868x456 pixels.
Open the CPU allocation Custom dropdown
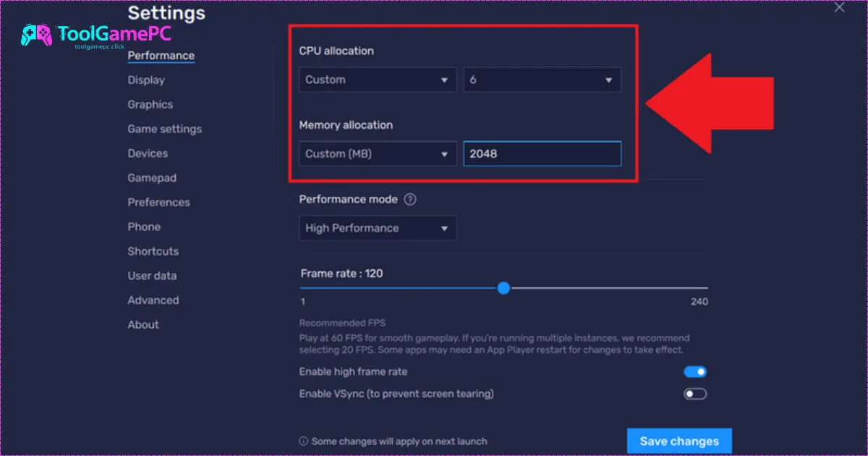coord(378,80)
